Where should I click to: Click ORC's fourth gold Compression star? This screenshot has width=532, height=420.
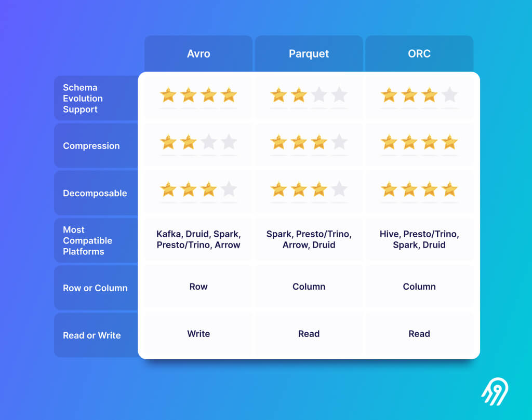tap(449, 142)
